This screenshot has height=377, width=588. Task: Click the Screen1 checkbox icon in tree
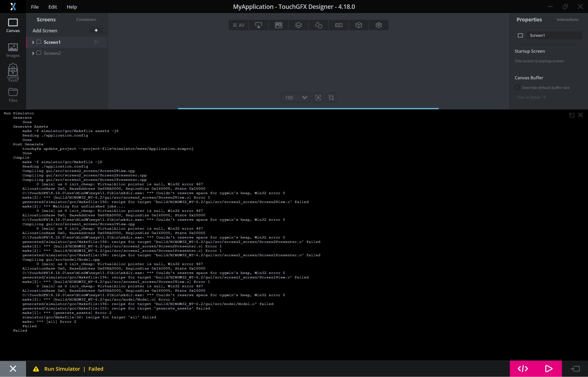tap(39, 42)
